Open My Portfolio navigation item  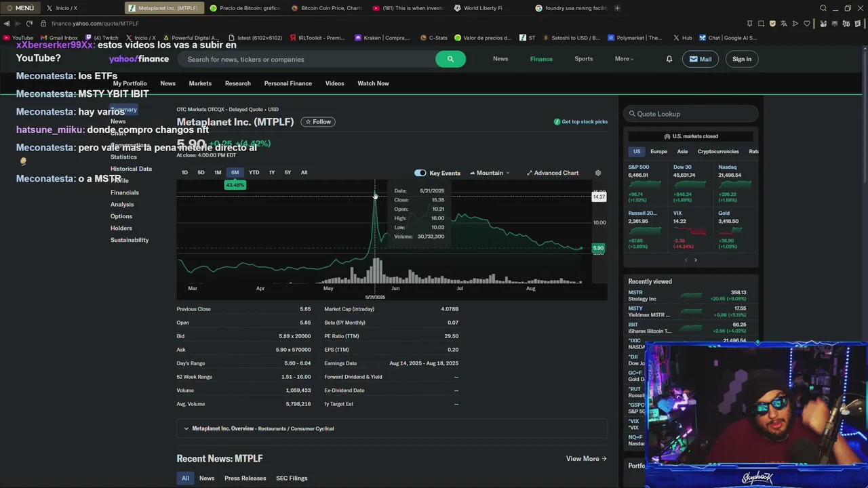coord(130,83)
